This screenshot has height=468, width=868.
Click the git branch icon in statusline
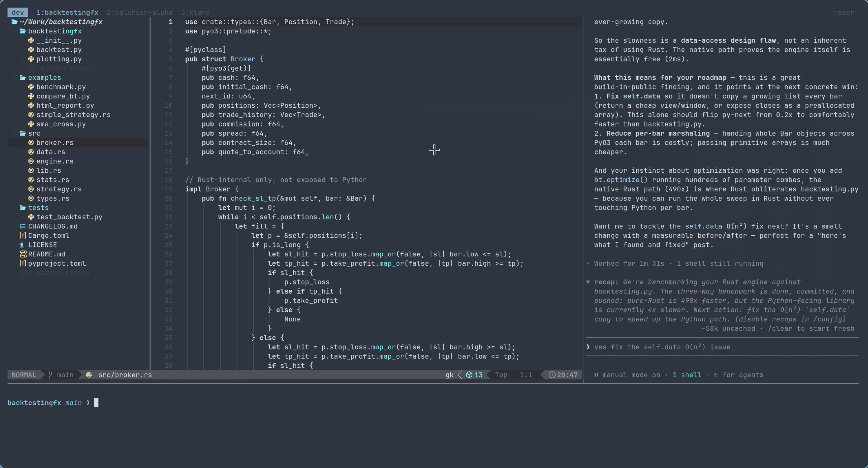pos(51,375)
